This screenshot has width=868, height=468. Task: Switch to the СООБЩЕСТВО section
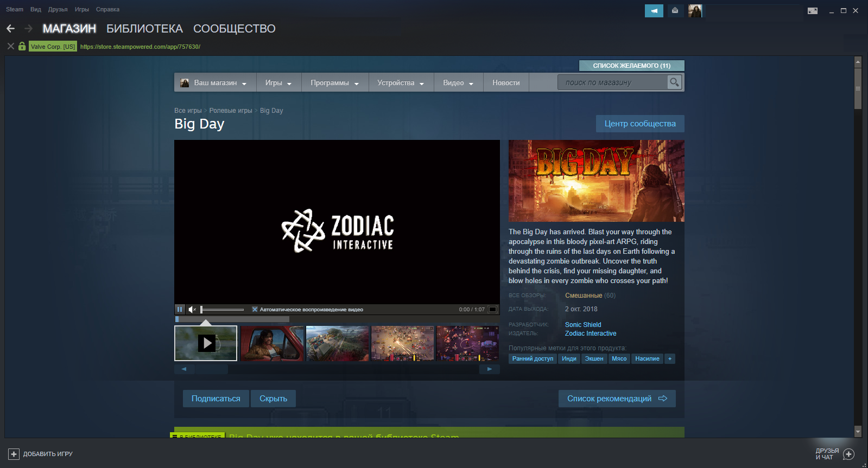tap(235, 29)
